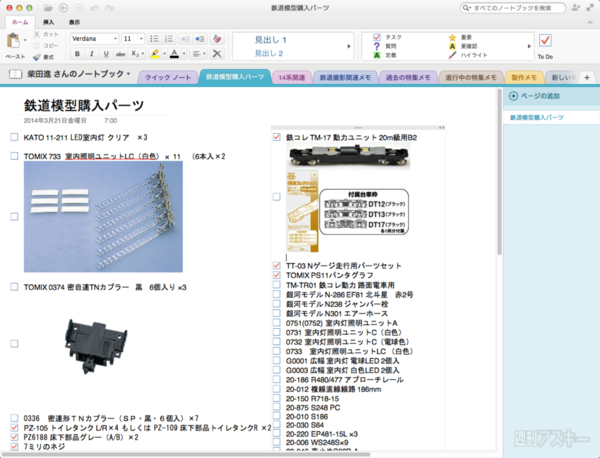Expand the heading styles gallery arrow
The image size is (600, 458).
(349, 46)
